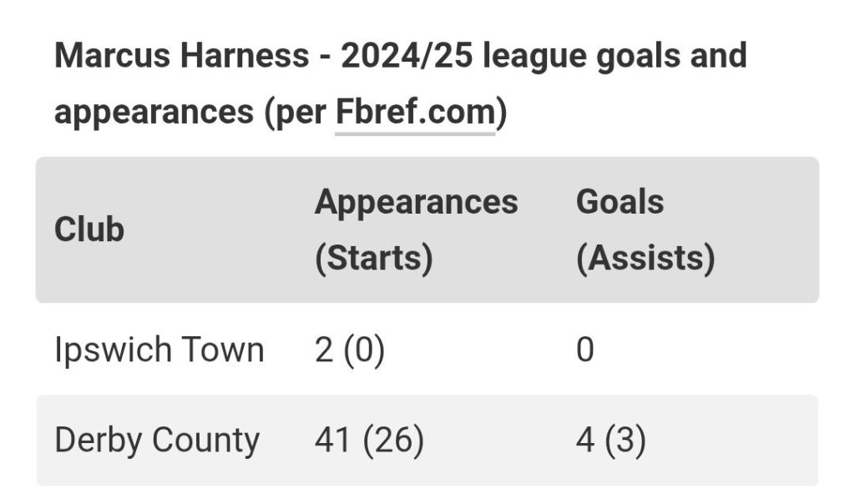Screen dimensions: 855x504
Task: Click '2024/25' in the title
Action: [407, 56]
